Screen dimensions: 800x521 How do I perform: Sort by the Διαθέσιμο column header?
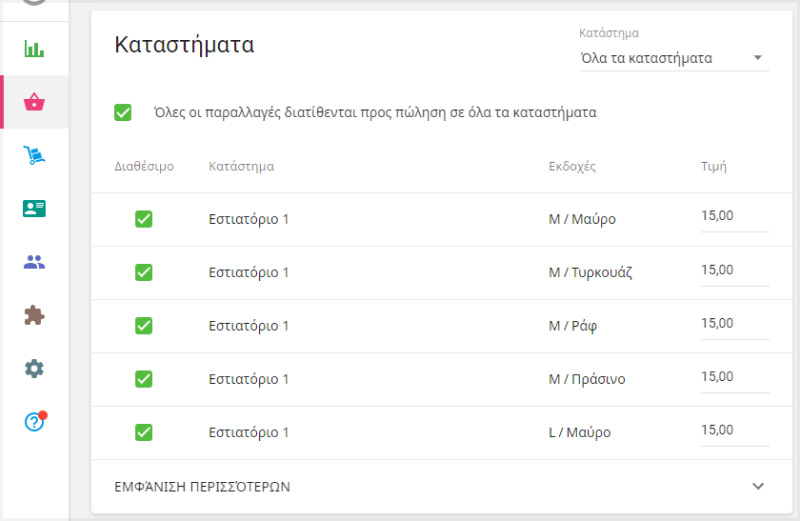click(144, 166)
